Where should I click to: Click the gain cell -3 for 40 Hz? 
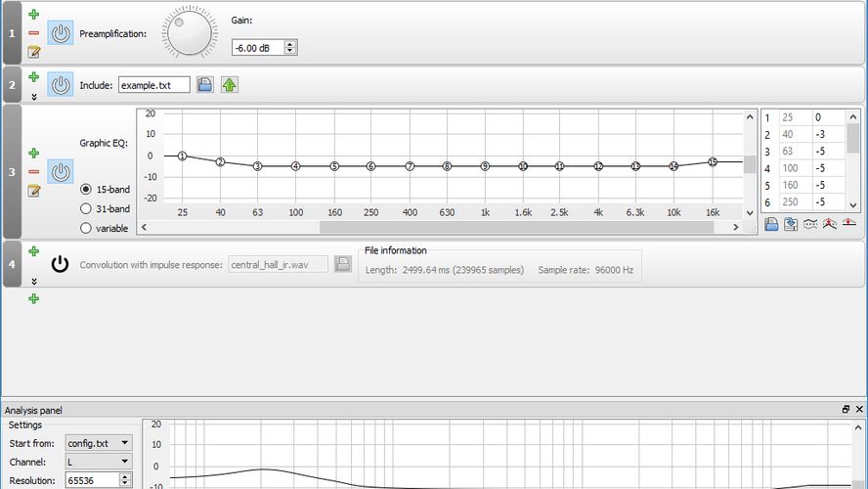point(828,135)
